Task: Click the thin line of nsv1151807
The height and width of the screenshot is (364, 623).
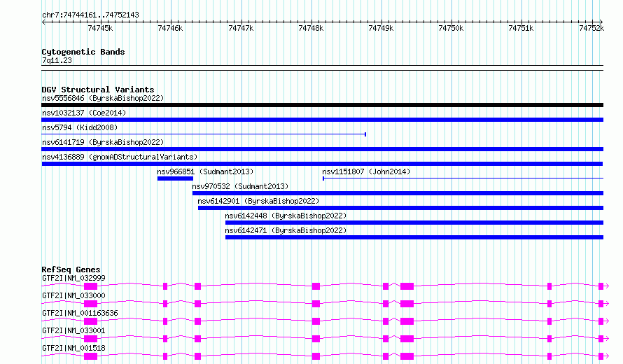Action: tap(463, 178)
